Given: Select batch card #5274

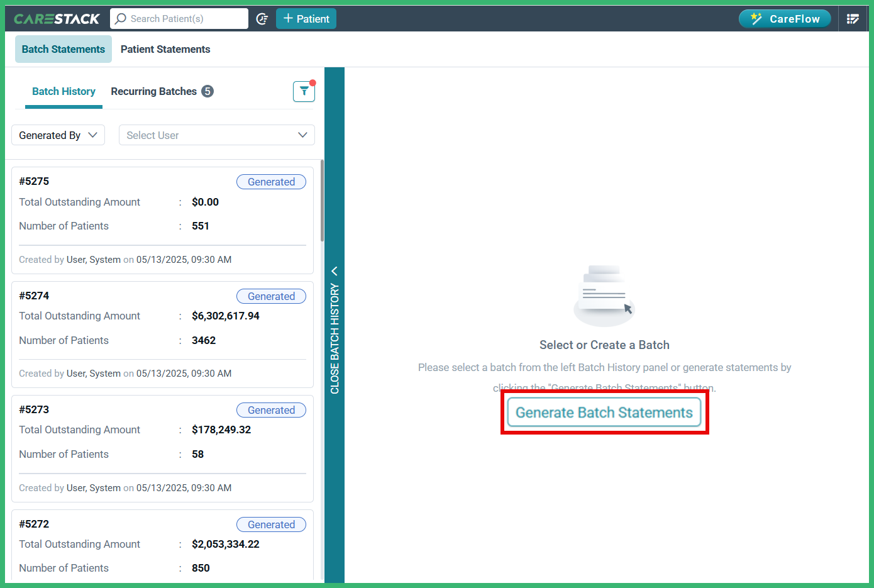Looking at the screenshot, I should coord(162,333).
